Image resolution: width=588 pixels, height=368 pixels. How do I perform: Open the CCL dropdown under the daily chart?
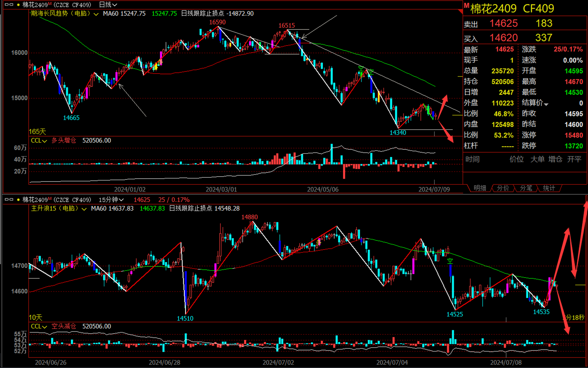point(39,141)
